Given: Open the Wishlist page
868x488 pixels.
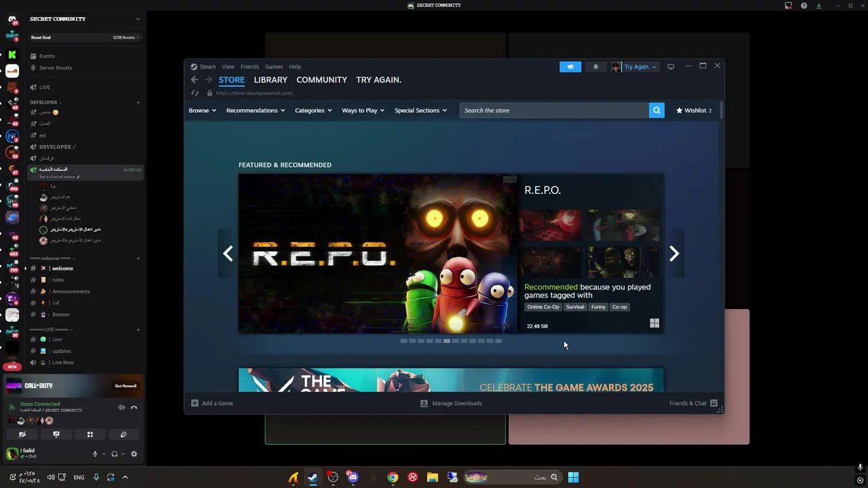Looking at the screenshot, I should 694,110.
